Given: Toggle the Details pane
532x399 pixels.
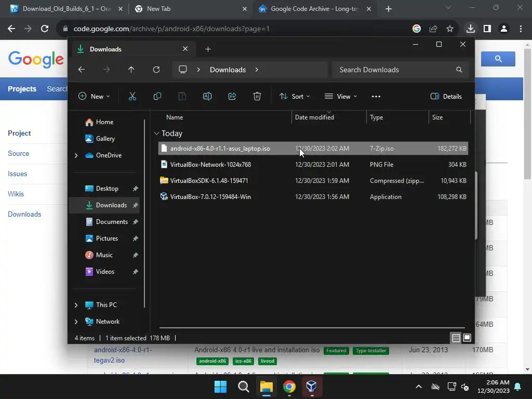Looking at the screenshot, I should click(x=446, y=96).
